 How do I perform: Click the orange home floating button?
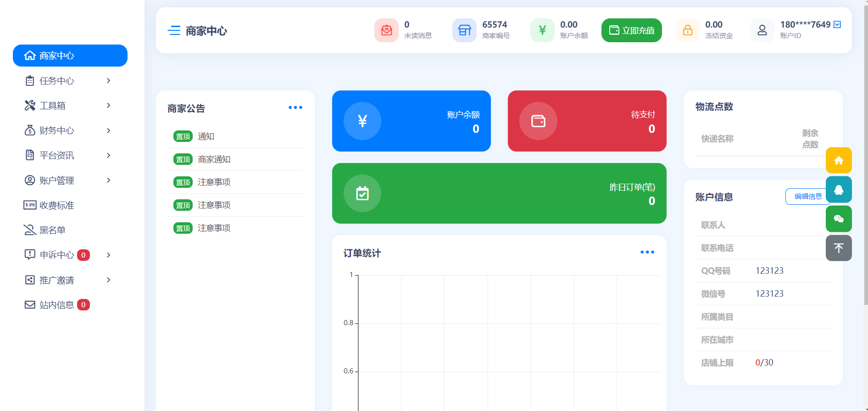point(839,160)
